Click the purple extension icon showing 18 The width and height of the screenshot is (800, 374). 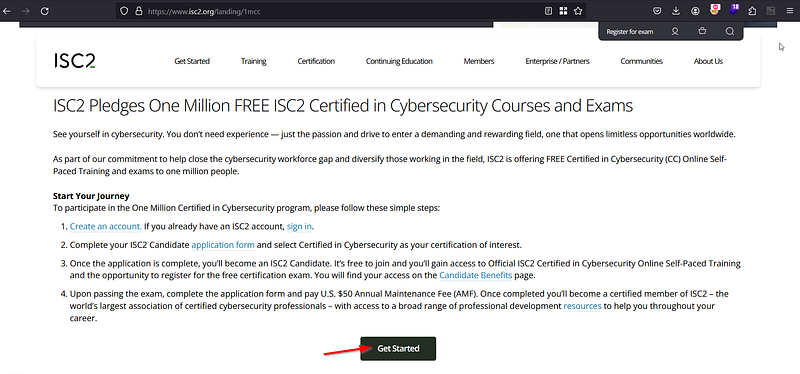click(734, 10)
